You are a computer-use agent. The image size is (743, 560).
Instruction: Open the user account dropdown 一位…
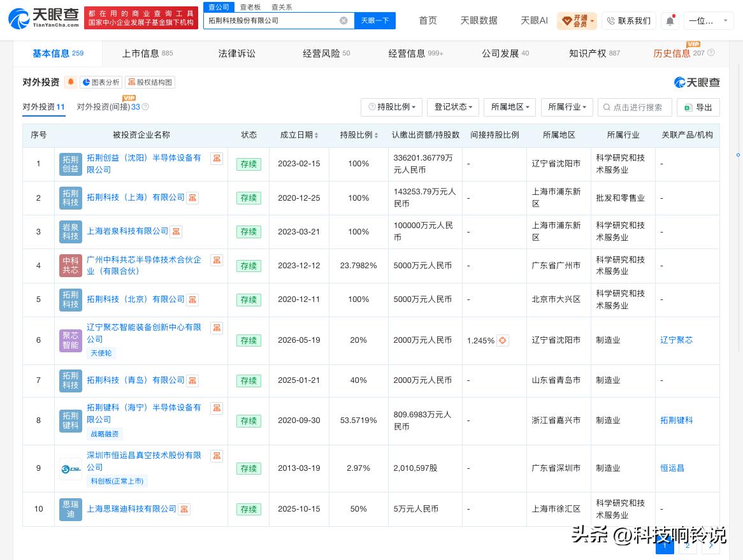(x=709, y=21)
